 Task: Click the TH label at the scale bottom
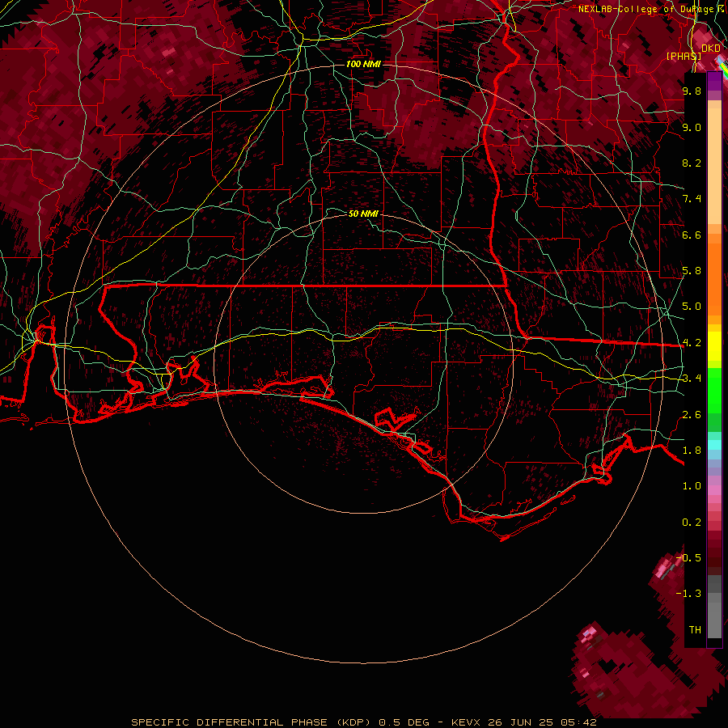coord(695,630)
